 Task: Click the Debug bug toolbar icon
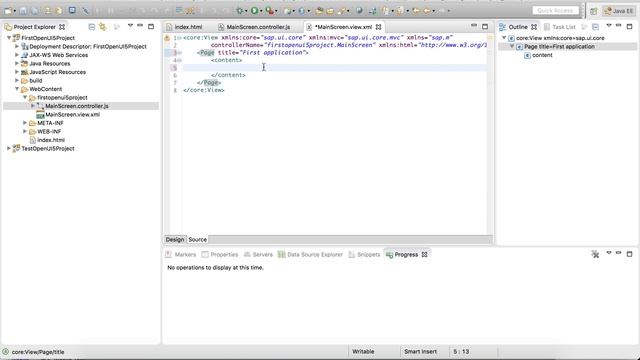click(240, 11)
